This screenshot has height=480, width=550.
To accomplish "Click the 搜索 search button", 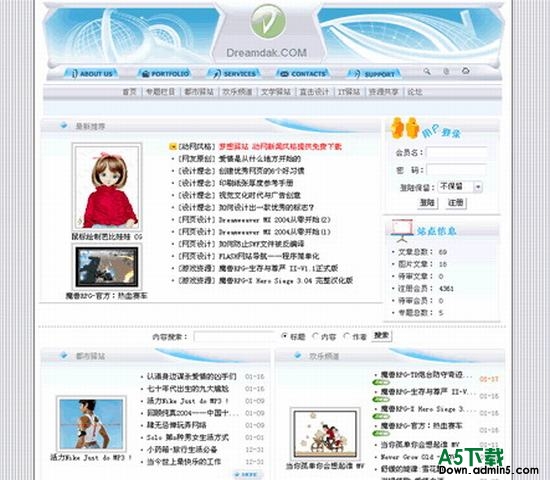I will tap(382, 336).
